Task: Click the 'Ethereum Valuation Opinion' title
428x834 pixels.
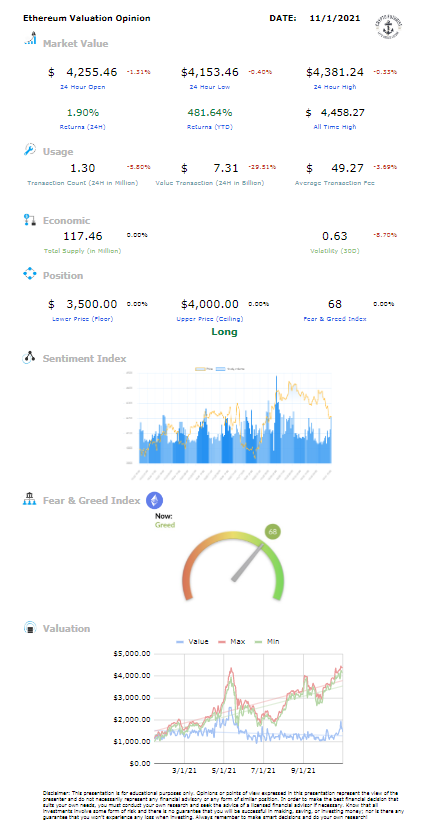Action: click(87, 18)
